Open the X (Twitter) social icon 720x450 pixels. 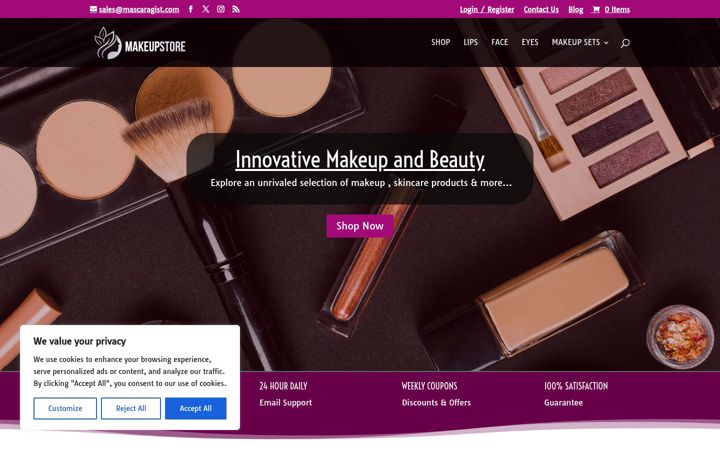click(206, 9)
